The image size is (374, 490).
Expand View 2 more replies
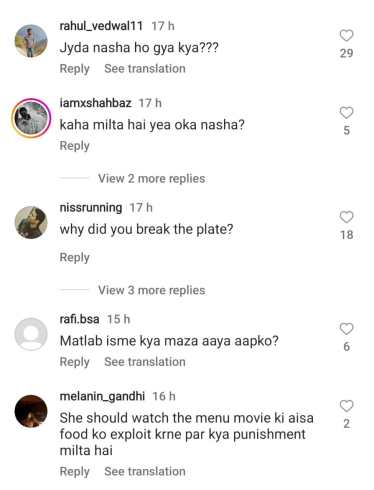click(151, 179)
